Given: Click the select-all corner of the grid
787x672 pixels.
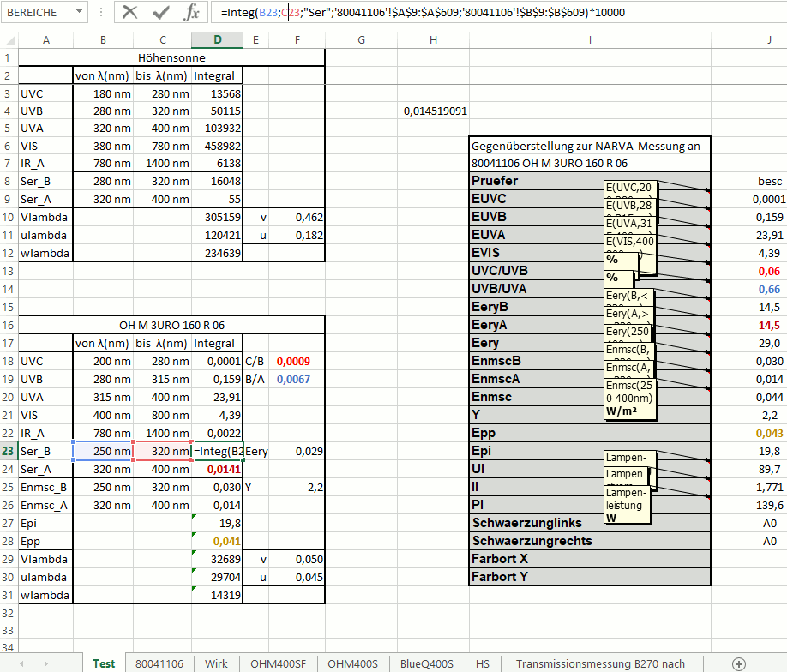Looking at the screenshot, I should click(9, 40).
